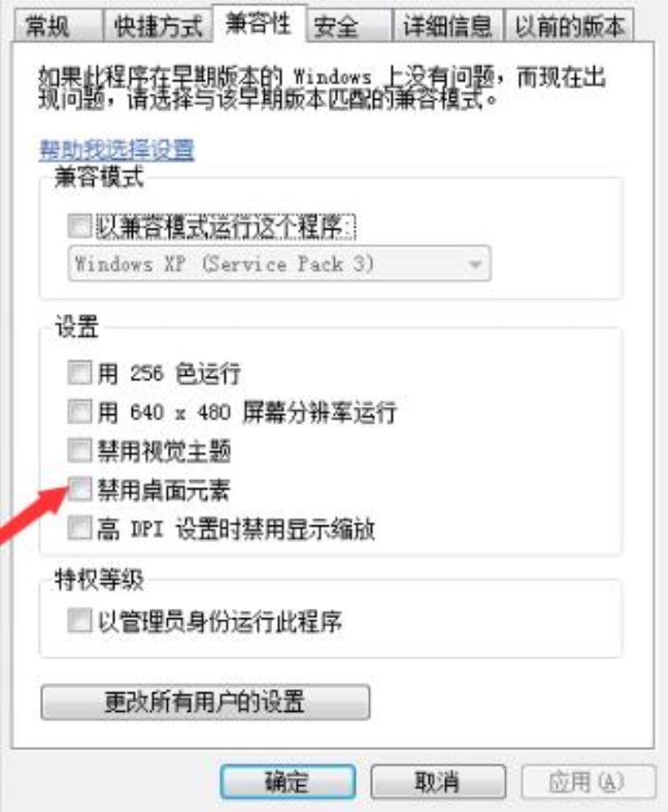Open the 以前的版本 tab
This screenshot has height=812, width=668.
coord(569,25)
